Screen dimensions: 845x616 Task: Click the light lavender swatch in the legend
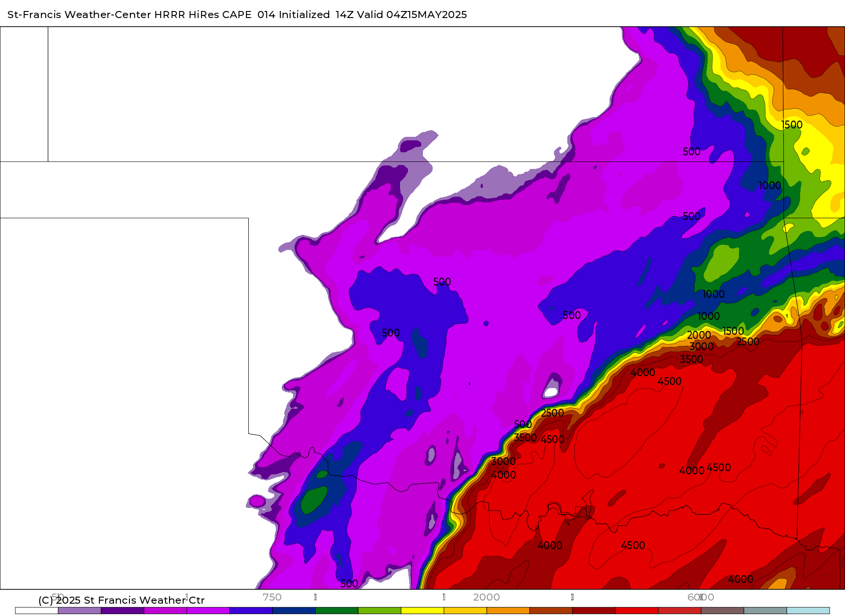pyautogui.click(x=80, y=610)
